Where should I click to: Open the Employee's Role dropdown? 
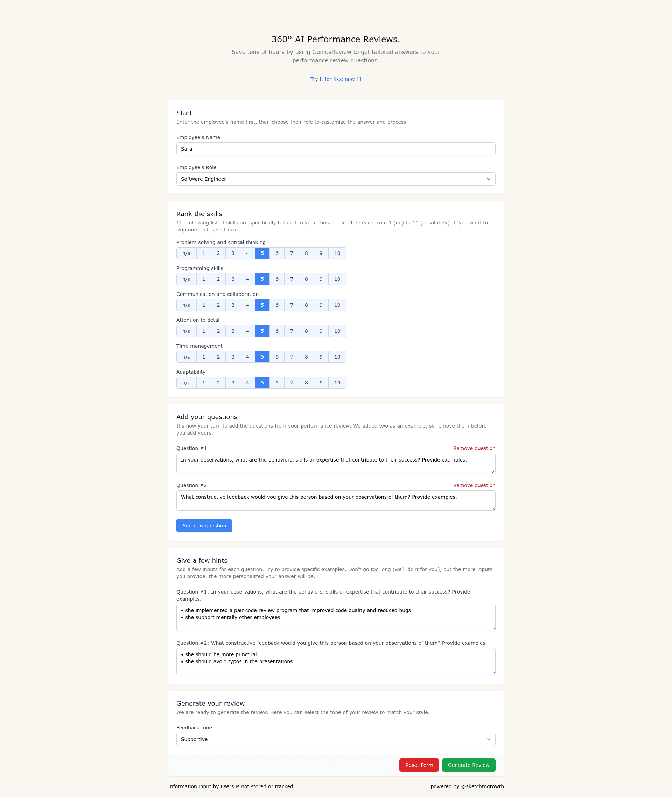tap(336, 179)
